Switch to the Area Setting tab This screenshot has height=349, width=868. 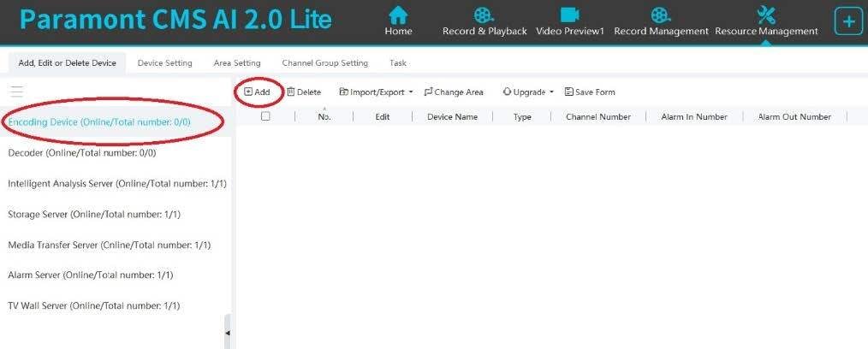pyautogui.click(x=237, y=63)
